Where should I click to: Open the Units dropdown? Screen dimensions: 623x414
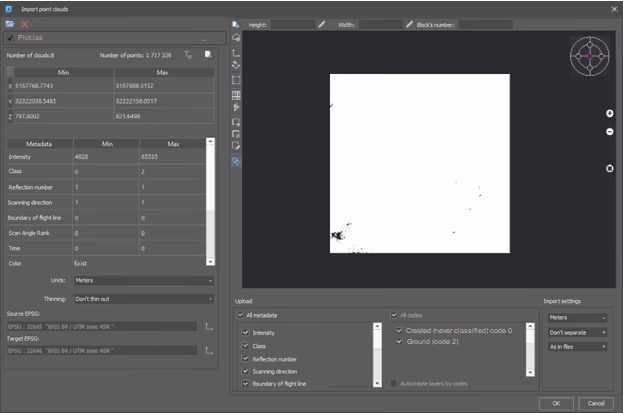144,281
